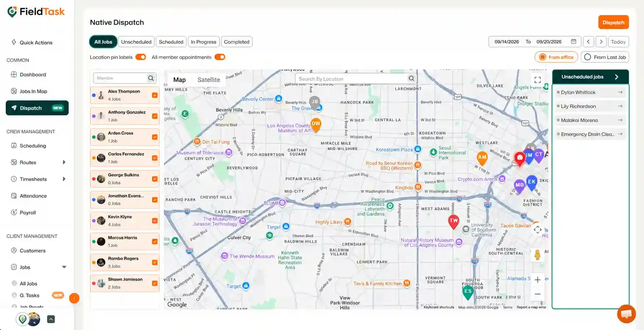Screen dimensions: 644x330
Task: Open G. Tasks sidebar link
Action: click(29, 295)
